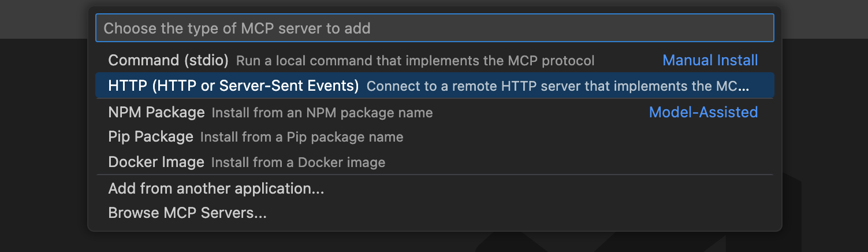Click the 'Run a local command' description
868x252 pixels.
tap(415, 61)
